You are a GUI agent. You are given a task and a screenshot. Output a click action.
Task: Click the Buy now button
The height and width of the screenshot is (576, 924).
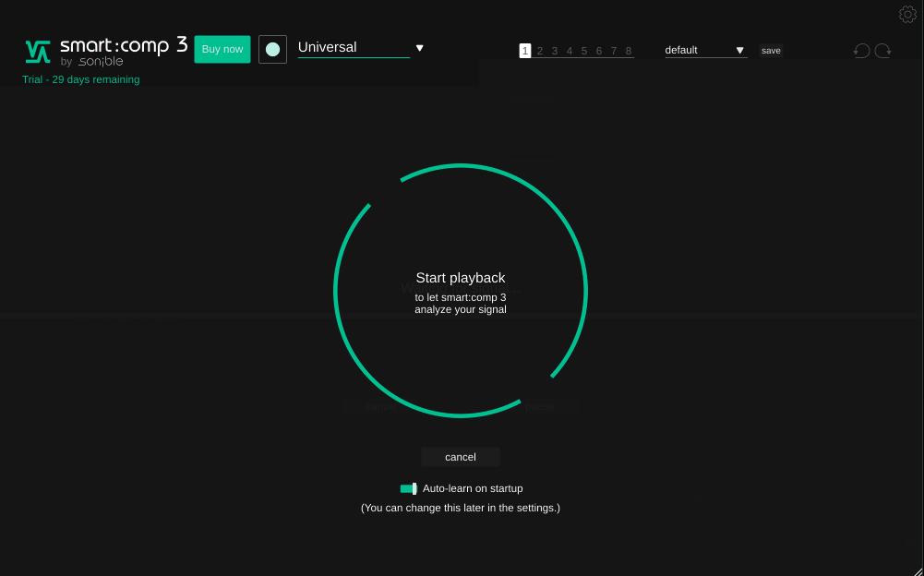222,49
